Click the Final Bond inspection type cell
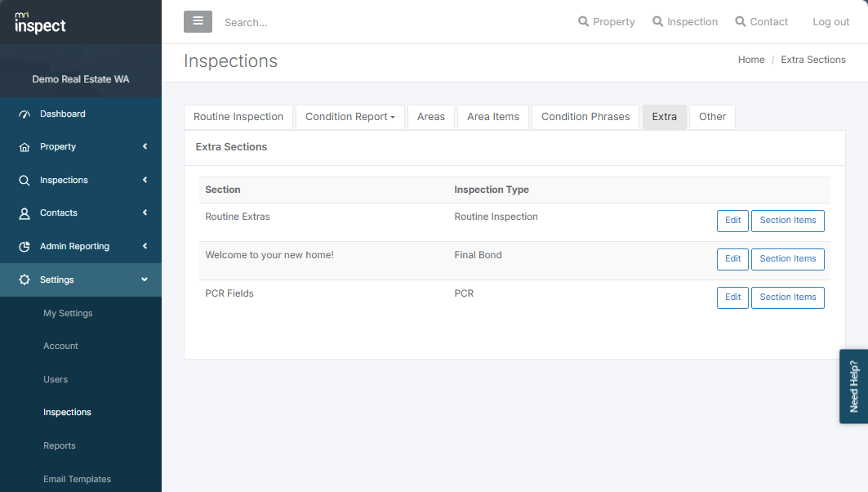The image size is (868, 492). pyautogui.click(x=478, y=255)
